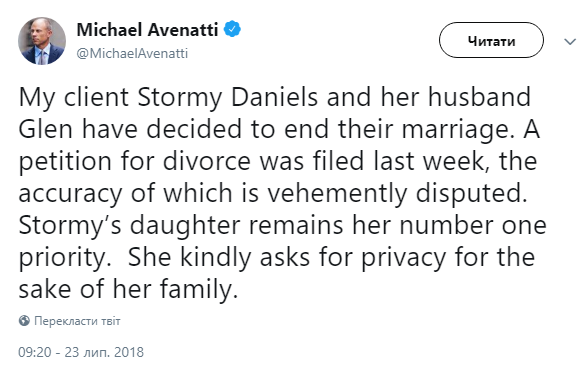588x373 pixels.
Task: Click 'petition for divorce' in the tweet text
Action: point(135,162)
